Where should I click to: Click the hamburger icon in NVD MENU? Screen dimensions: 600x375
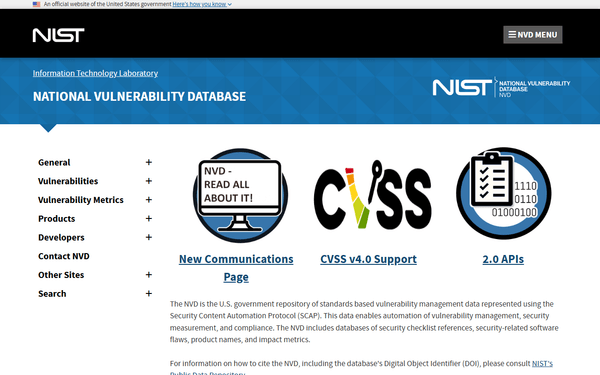pos(512,34)
